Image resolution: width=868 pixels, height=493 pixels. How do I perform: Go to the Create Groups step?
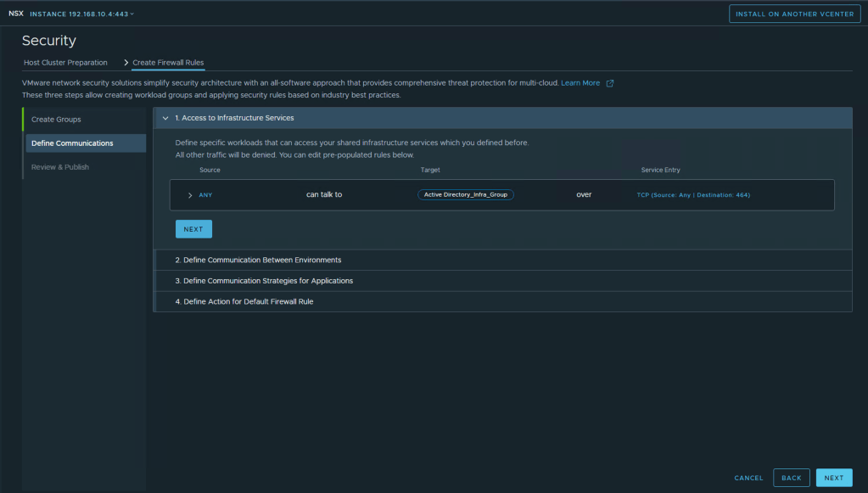[56, 120]
